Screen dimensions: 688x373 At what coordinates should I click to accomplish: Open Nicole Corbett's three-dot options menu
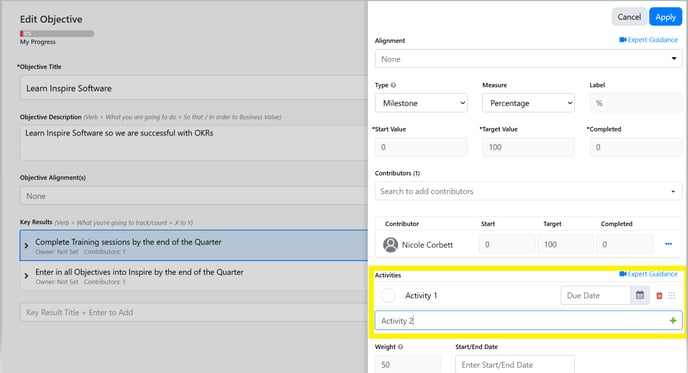(668, 244)
